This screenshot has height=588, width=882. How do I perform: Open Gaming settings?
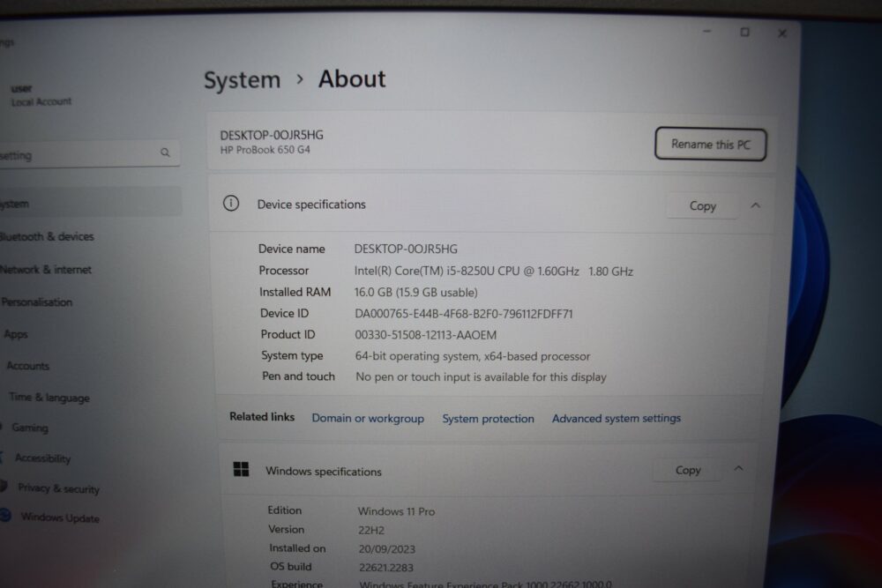tap(30, 428)
